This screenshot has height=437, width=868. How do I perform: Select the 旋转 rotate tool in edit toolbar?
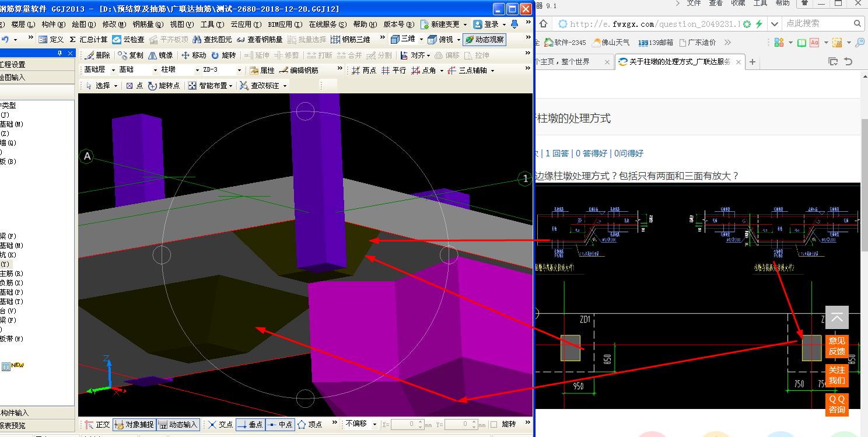coord(223,55)
